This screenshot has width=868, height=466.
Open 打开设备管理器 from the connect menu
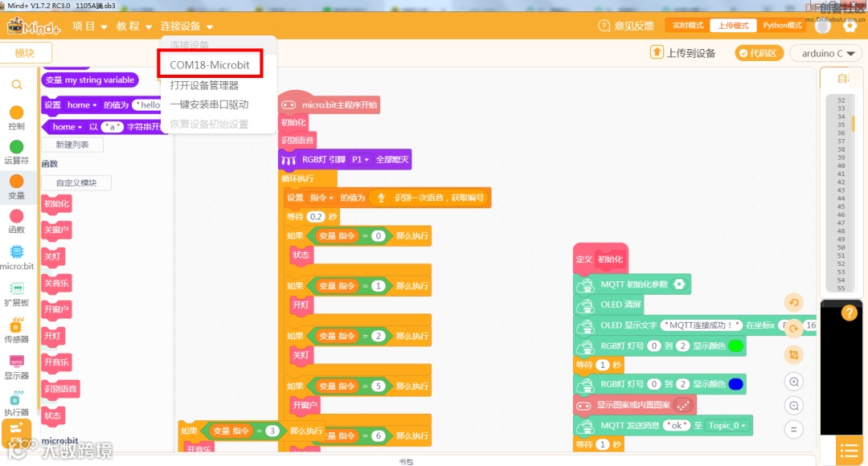(204, 85)
